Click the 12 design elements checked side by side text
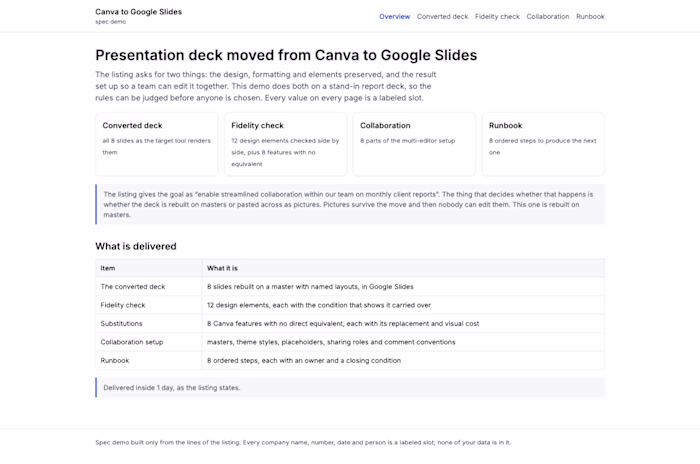Screen dimensions: 700x464 point(285,152)
